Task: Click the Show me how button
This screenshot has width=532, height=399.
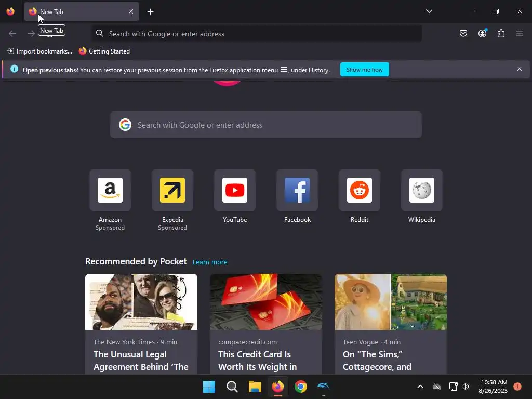Action: [x=364, y=70]
